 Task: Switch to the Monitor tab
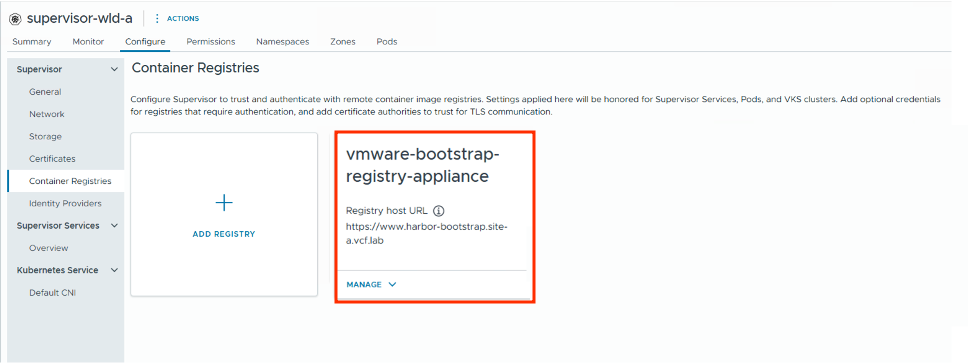(88, 42)
